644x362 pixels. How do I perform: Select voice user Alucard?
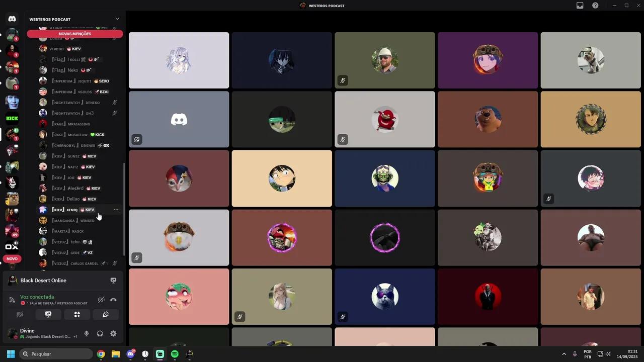tap(80, 188)
